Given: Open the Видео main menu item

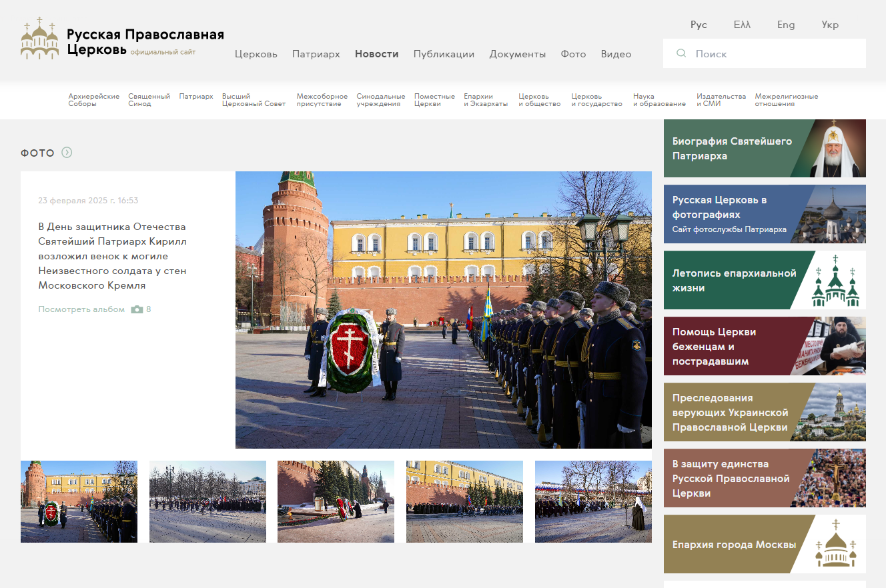Looking at the screenshot, I should (616, 54).
